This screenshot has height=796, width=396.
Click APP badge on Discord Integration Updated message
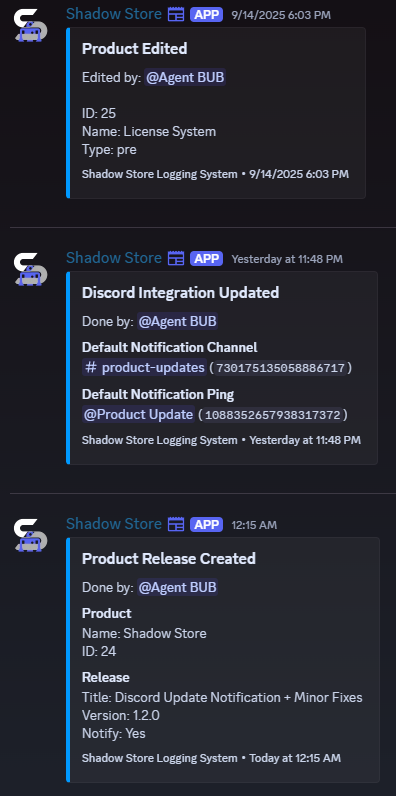[x=207, y=259]
